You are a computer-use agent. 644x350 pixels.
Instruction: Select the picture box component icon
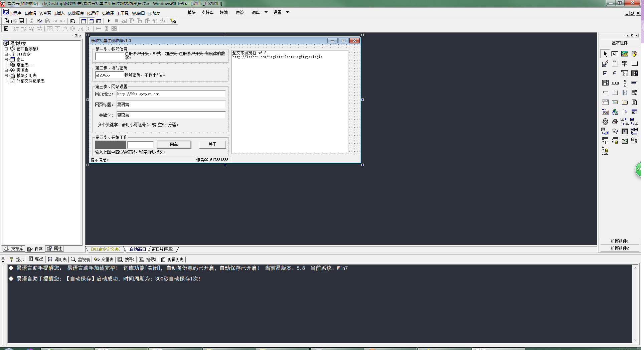pyautogui.click(x=624, y=54)
